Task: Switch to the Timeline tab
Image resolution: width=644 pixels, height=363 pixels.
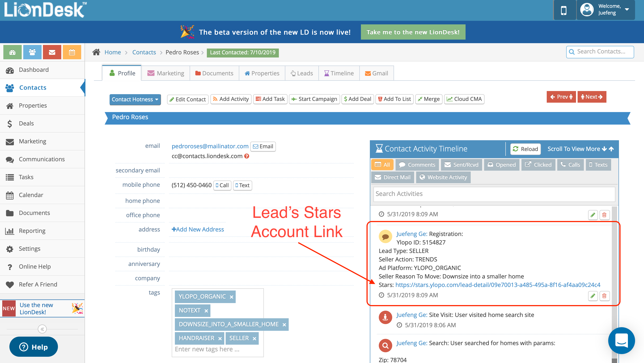Action: click(x=339, y=73)
